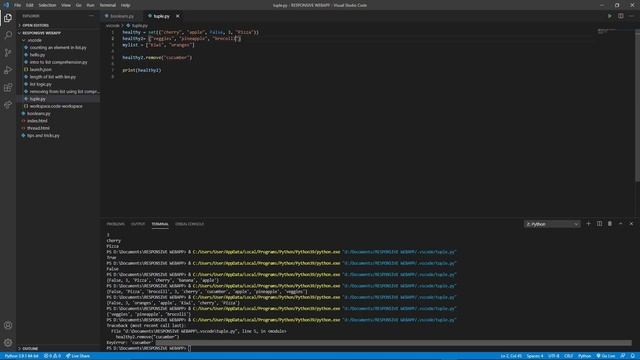Image resolution: width=640 pixels, height=360 pixels.
Task: Expand the Open Editors section
Action: coord(36,25)
